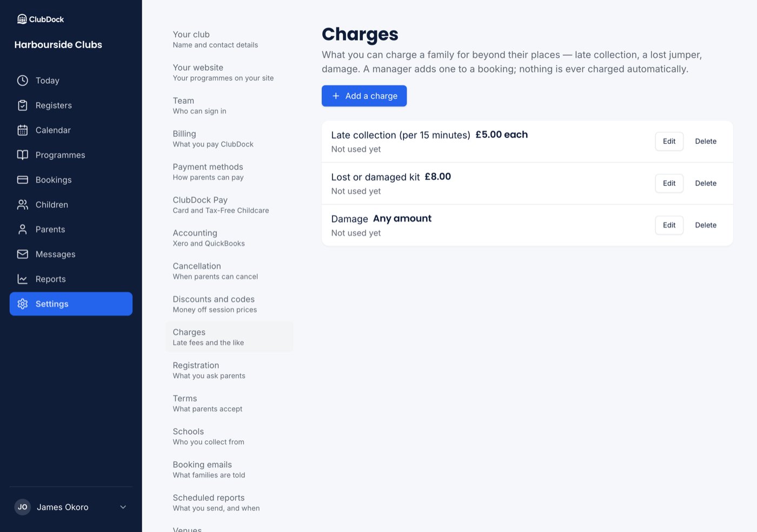757x532 pixels.
Task: Open ClubDock Pay settings
Action: pyautogui.click(x=229, y=205)
